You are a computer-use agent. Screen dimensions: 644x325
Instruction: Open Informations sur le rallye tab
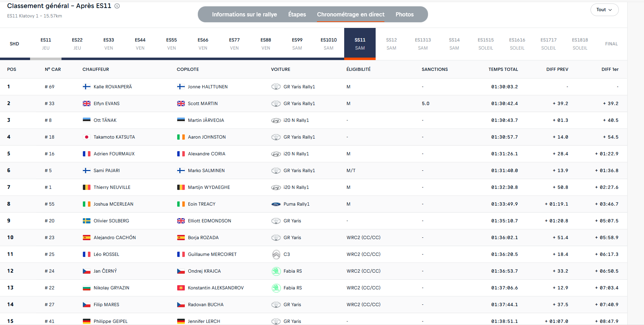(x=244, y=14)
